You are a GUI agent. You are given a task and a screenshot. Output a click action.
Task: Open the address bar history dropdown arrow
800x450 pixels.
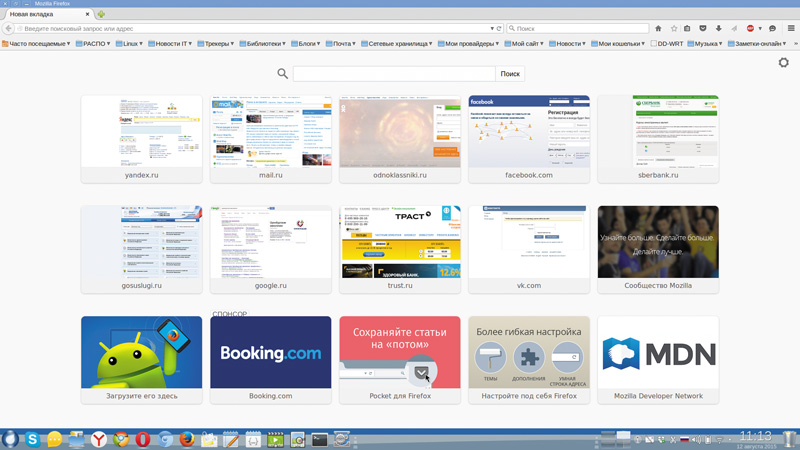tap(492, 29)
